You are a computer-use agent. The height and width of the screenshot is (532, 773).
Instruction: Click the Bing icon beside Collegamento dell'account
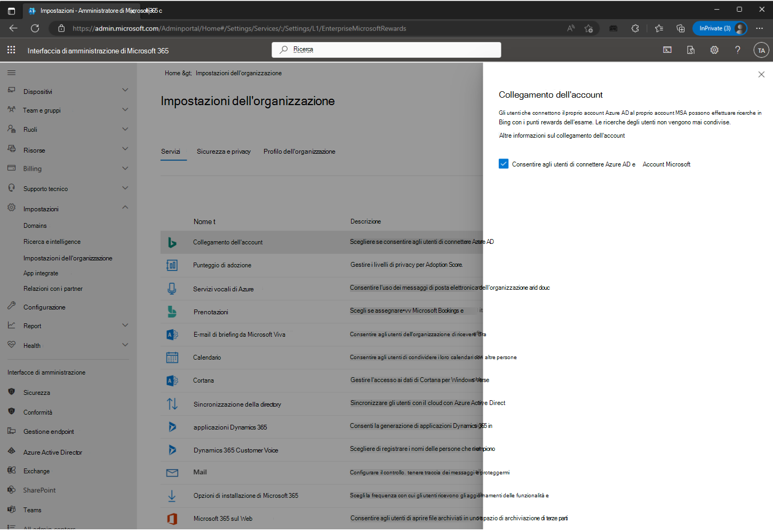click(x=172, y=242)
